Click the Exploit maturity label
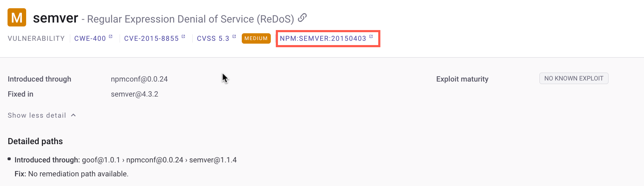The height and width of the screenshot is (186, 644). (462, 79)
